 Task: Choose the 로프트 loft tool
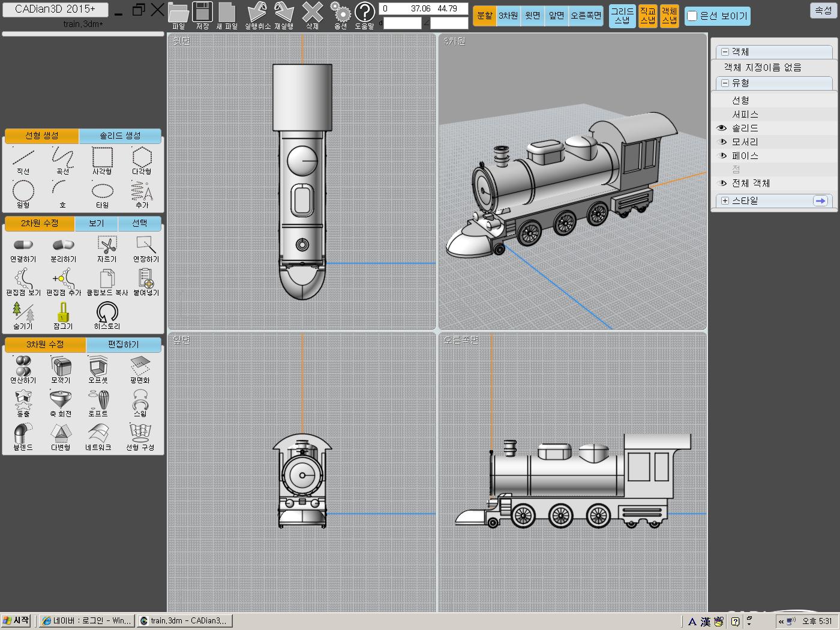(98, 404)
